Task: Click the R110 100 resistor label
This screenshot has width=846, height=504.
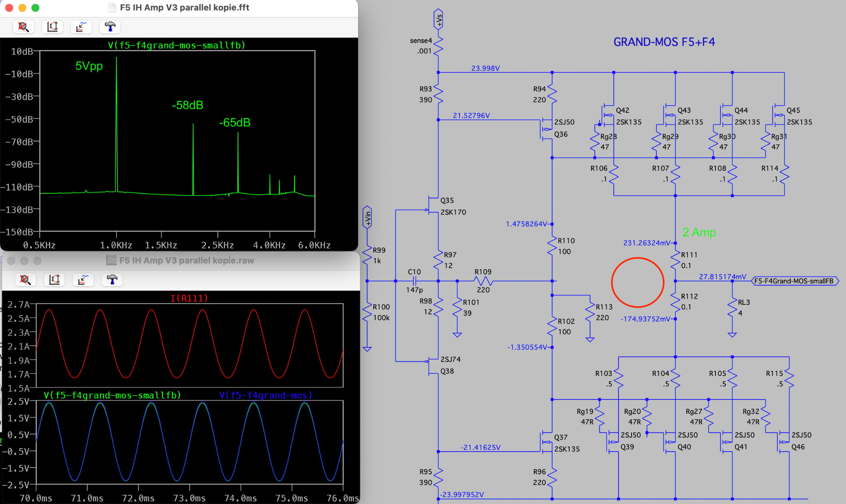Action: (x=566, y=246)
